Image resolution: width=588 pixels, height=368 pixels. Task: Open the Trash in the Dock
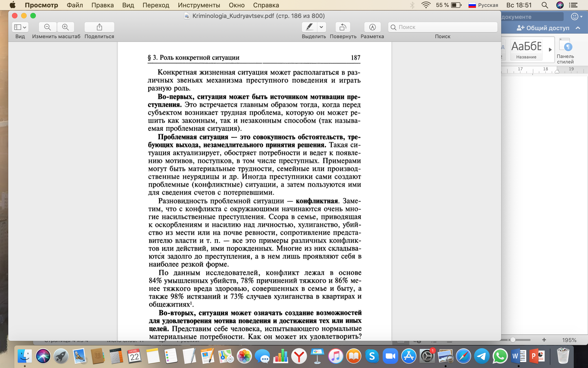pyautogui.click(x=563, y=356)
